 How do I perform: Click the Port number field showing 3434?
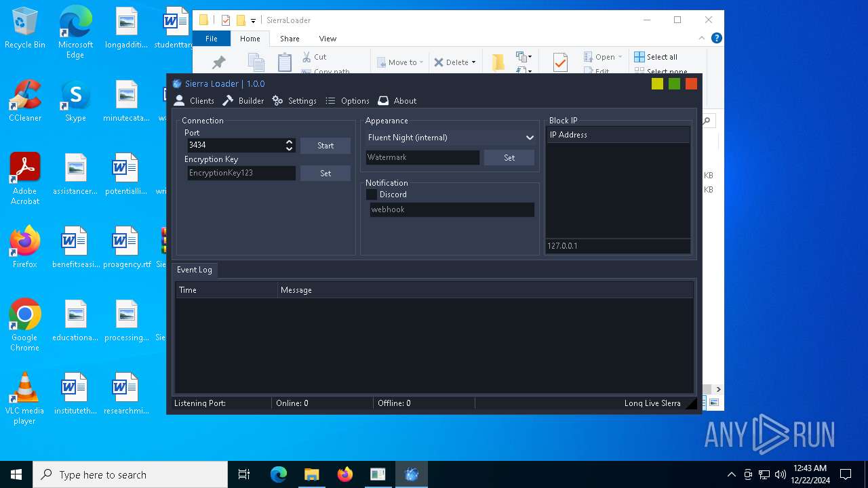(x=235, y=145)
